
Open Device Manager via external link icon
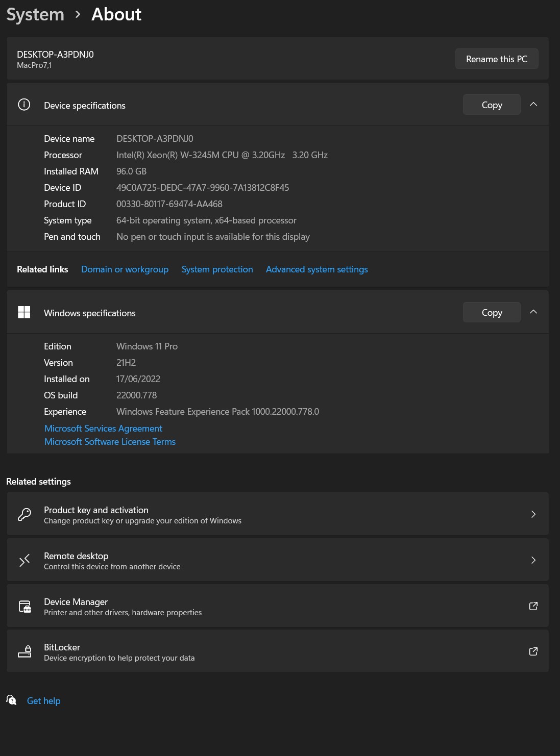tap(533, 606)
